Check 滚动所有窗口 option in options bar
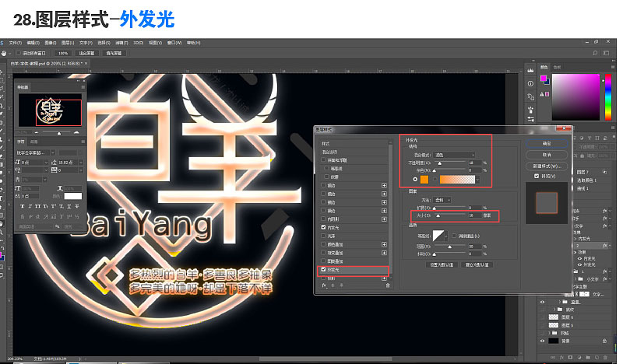This screenshot has width=623, height=364. [18, 53]
